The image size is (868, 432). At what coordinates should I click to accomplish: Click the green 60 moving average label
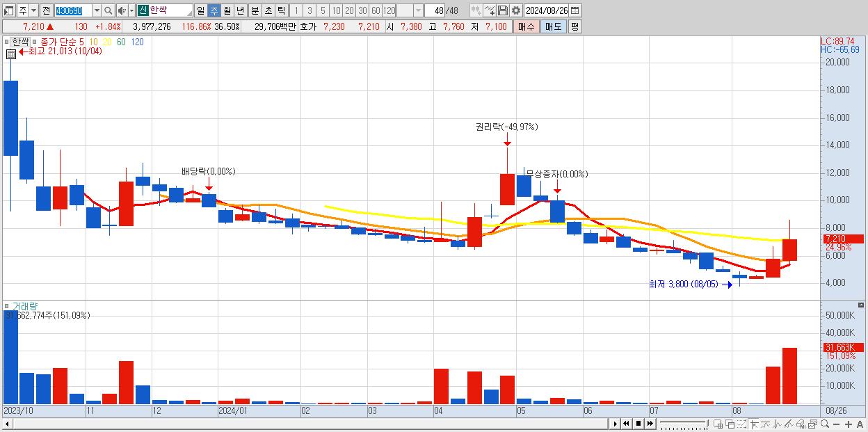121,42
